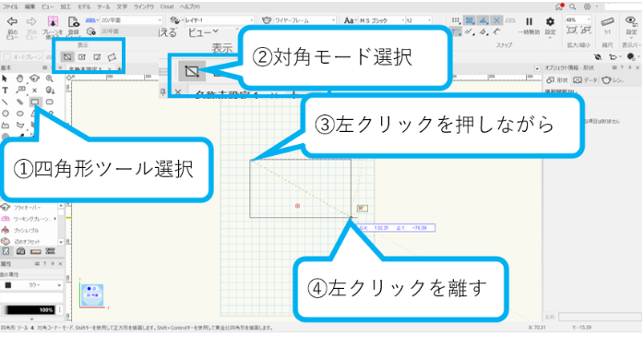Select the diagonal corner rectangle mode

(67, 57)
